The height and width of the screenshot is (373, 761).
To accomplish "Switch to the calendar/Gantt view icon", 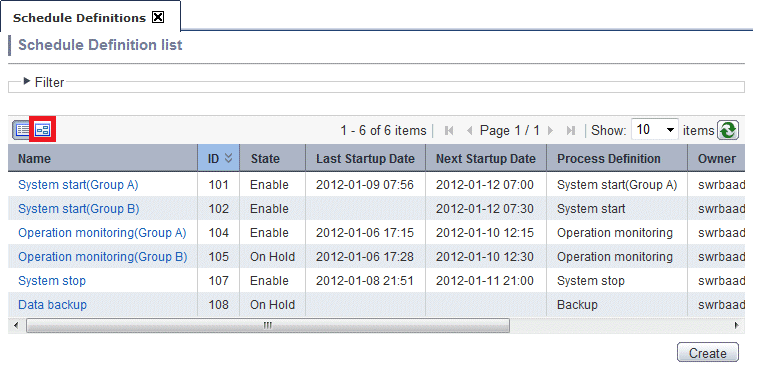I will (x=42, y=130).
